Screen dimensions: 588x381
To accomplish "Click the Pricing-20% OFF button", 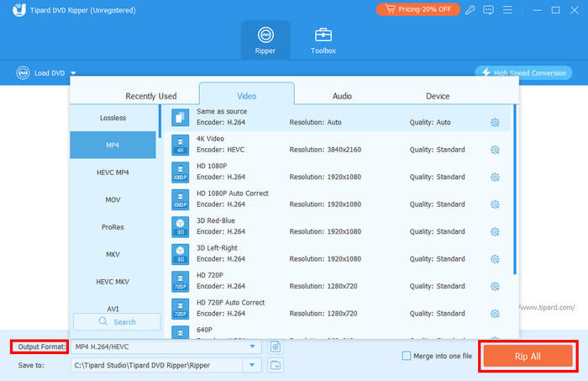I will tap(418, 9).
